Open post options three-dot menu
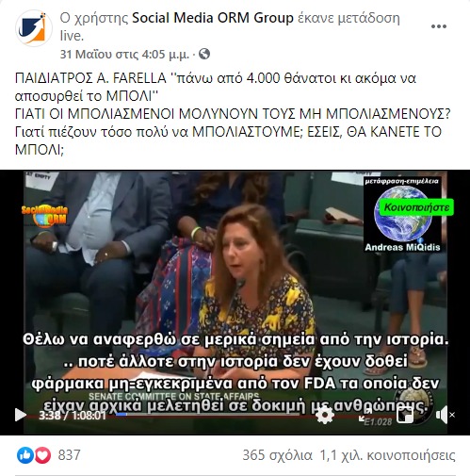This screenshot has height=476, width=470. click(439, 26)
